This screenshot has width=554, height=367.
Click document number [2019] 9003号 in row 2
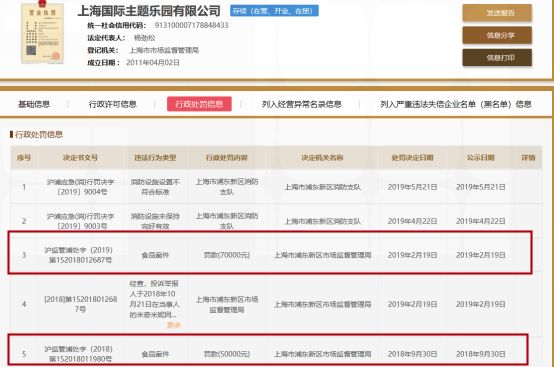pos(81,226)
